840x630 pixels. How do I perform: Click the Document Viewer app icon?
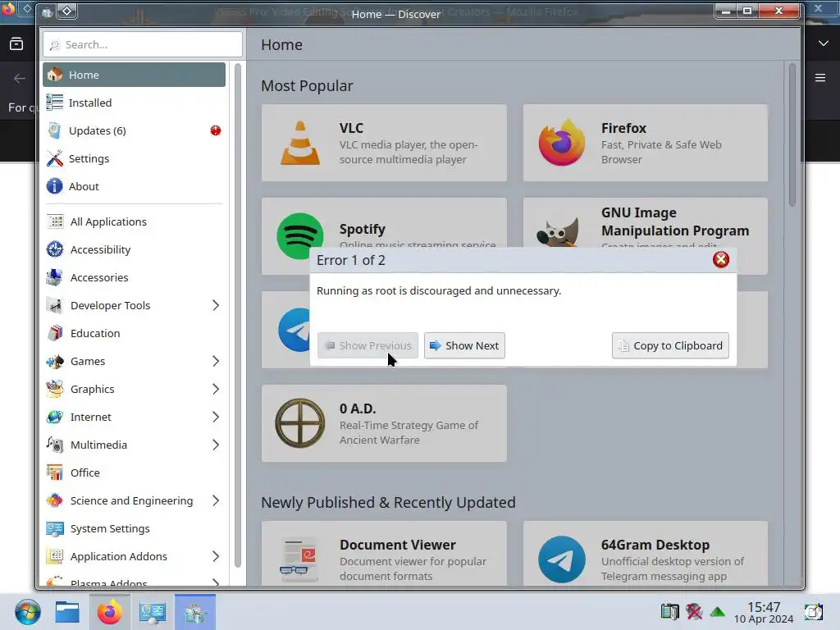coord(299,559)
